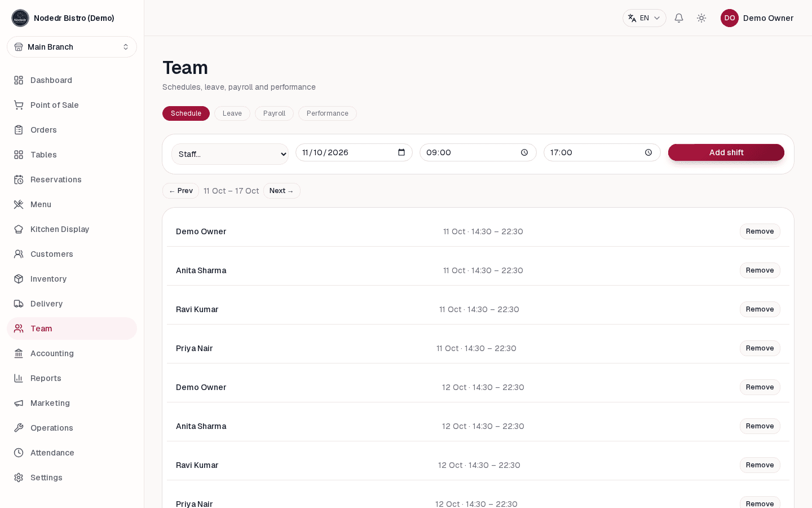Click the 11 Oct – 17 Oct range text
Viewport: 812px width, 508px height.
click(231, 191)
